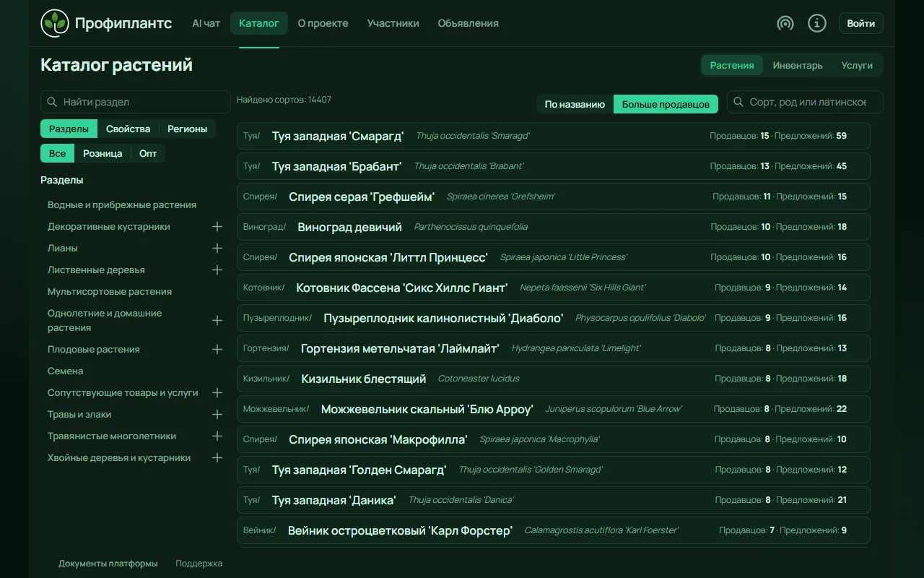Open the Поддержка link

pyautogui.click(x=199, y=564)
